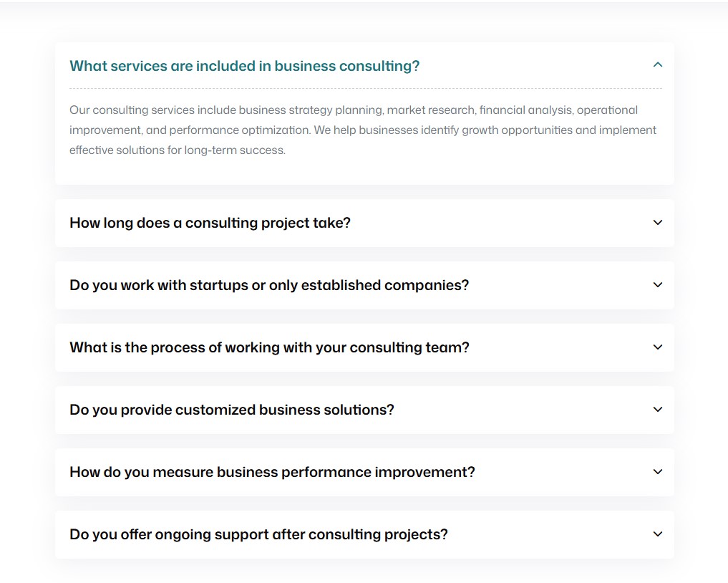Select 'What is the process of working' question

[x=269, y=347]
